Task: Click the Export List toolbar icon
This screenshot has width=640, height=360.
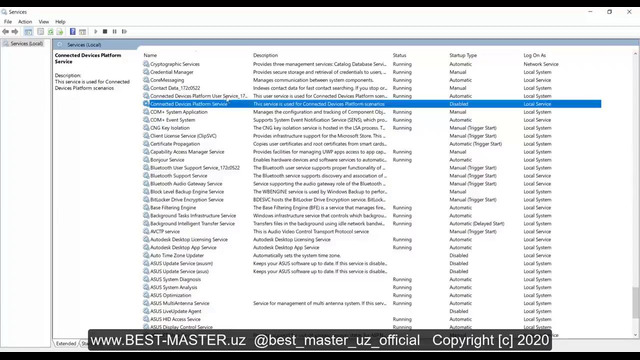Action: (x=60, y=31)
